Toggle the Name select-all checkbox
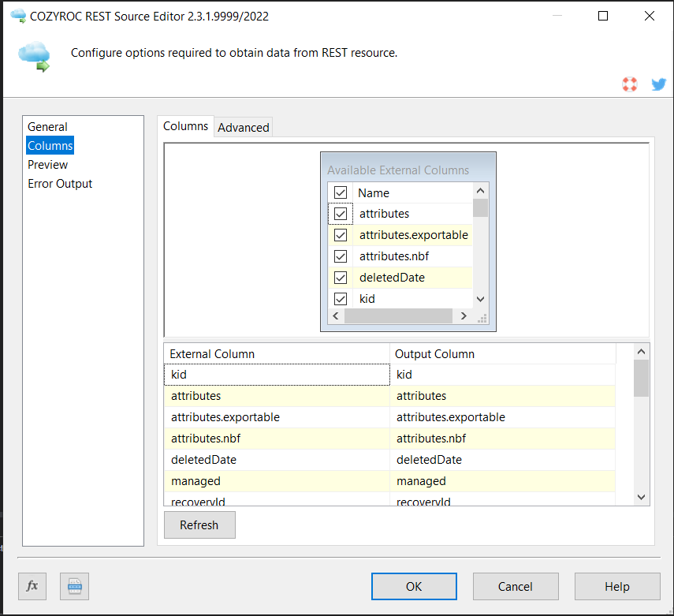 point(341,192)
